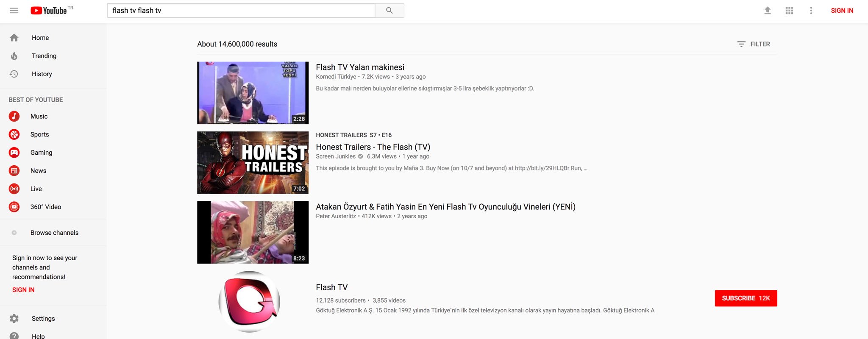Open 'Flash TV Yalan makinesi' title
Image resolution: width=868 pixels, height=339 pixels.
pyautogui.click(x=360, y=67)
